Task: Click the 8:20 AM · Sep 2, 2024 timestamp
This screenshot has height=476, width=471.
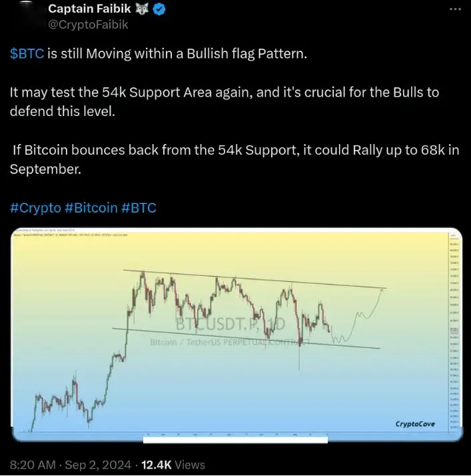Action: click(71, 465)
